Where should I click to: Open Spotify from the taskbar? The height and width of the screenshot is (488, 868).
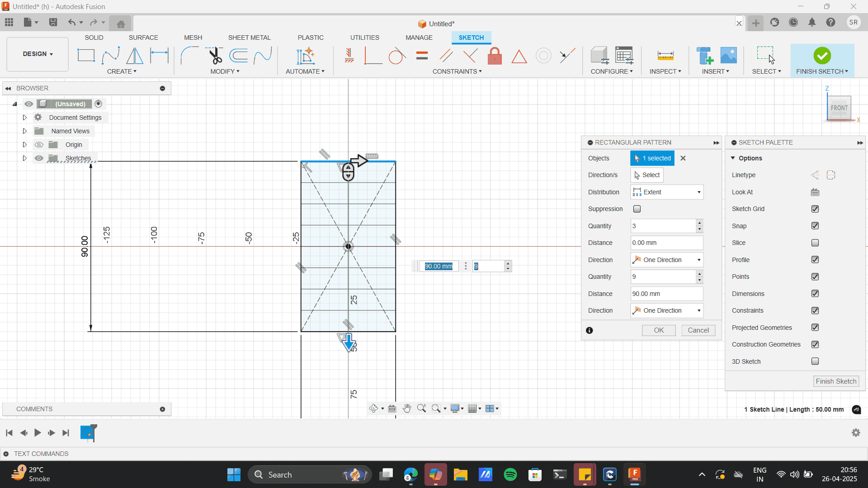pos(510,474)
